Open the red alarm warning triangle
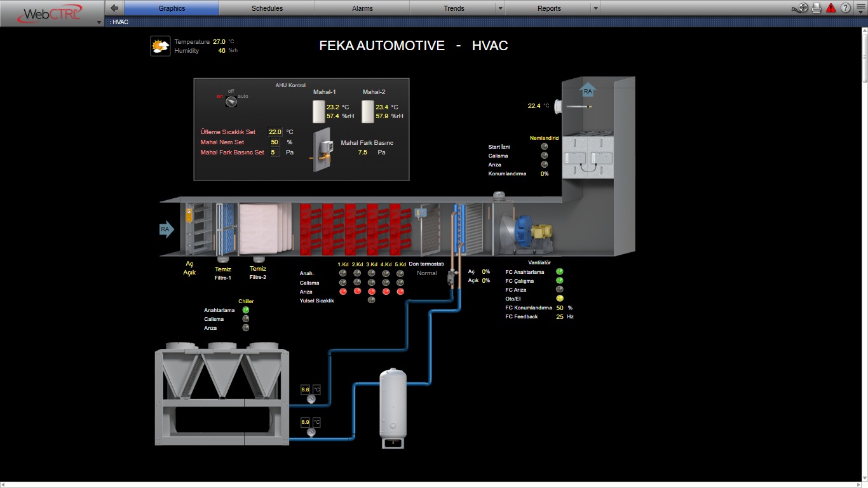 831,8
